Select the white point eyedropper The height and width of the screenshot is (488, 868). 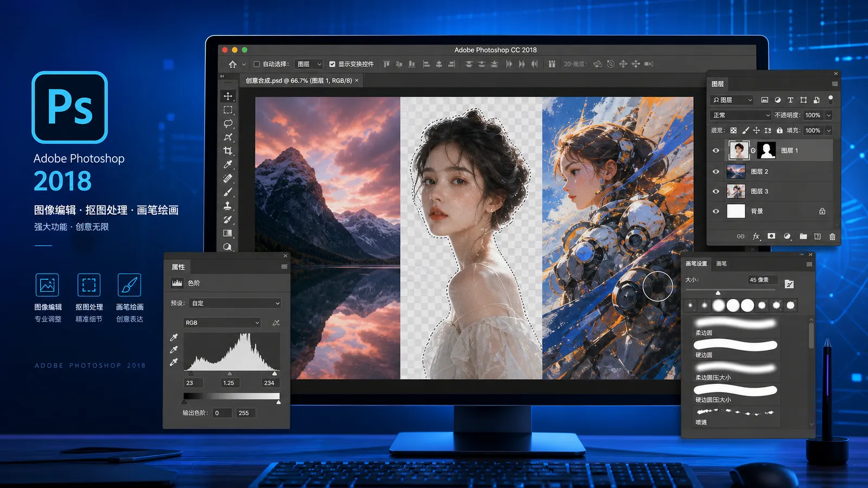click(174, 362)
